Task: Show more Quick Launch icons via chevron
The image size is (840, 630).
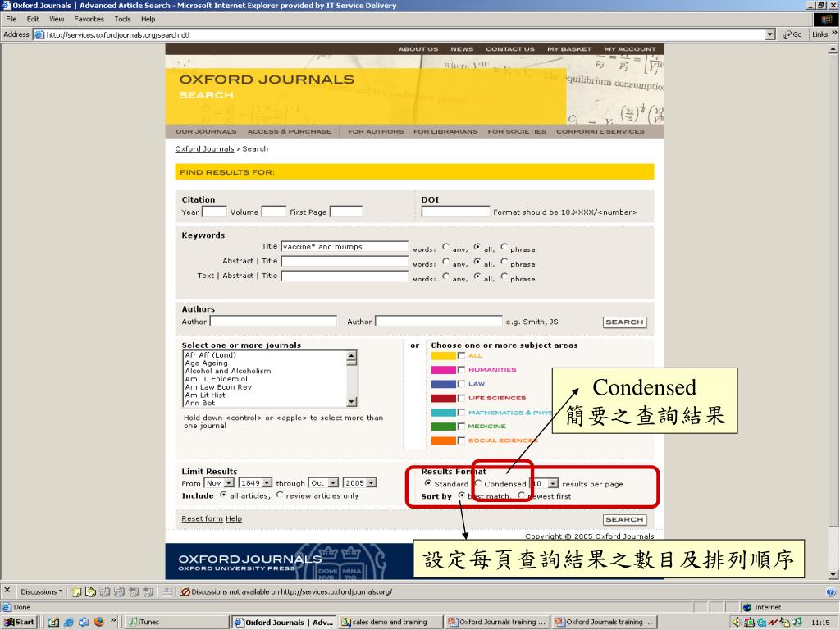Action: pyautogui.click(x=113, y=620)
